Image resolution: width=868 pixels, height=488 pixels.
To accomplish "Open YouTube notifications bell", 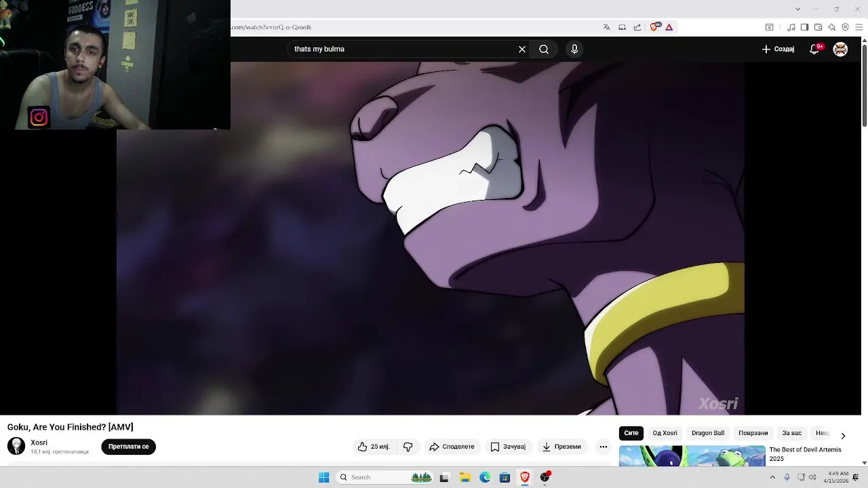I will tap(814, 49).
